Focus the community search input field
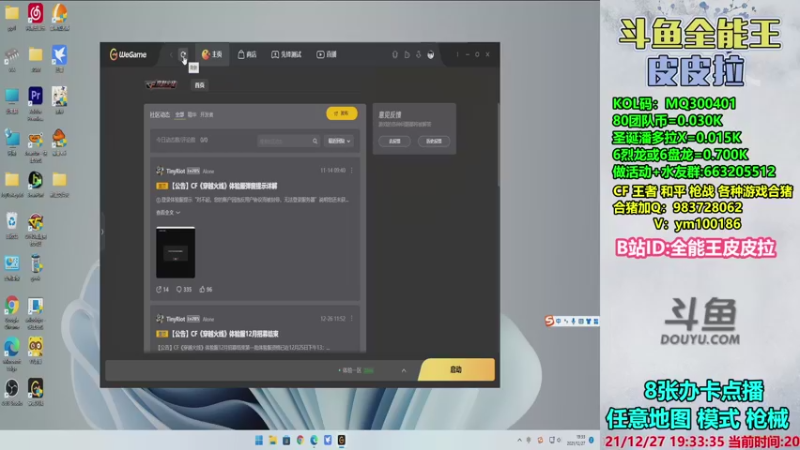 [285, 141]
